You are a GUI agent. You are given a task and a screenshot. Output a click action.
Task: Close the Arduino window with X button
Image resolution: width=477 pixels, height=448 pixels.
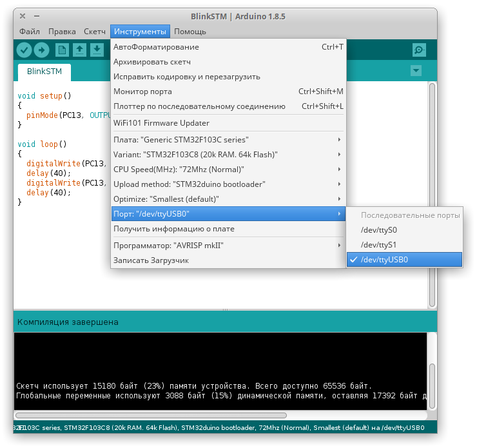[x=23, y=16]
